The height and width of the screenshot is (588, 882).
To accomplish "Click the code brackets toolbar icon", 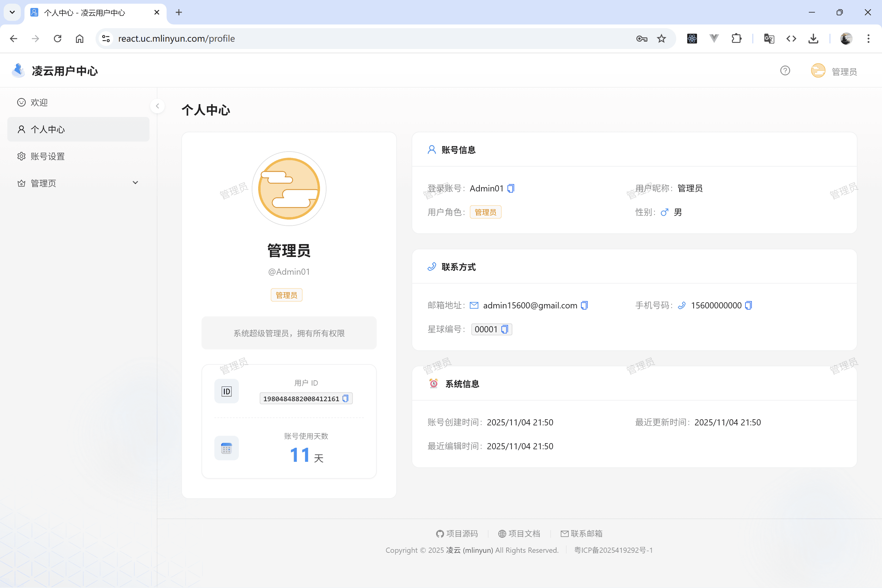I will 791,39.
